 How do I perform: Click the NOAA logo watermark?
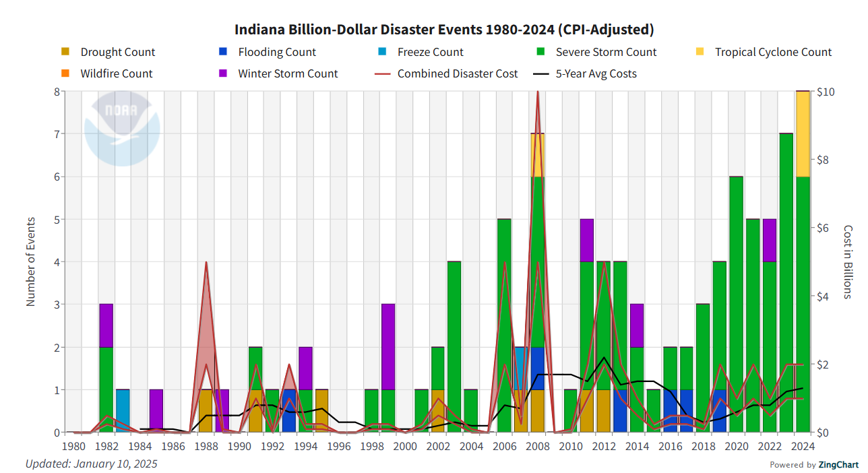(x=122, y=128)
